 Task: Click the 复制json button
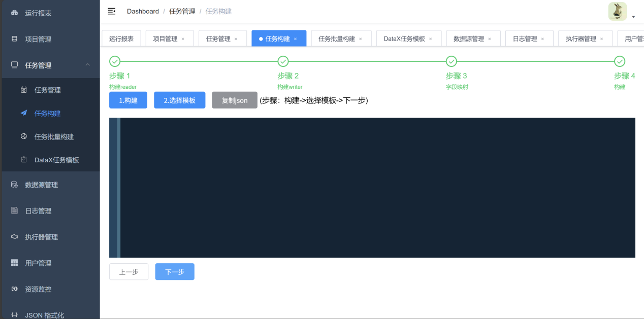click(x=235, y=100)
